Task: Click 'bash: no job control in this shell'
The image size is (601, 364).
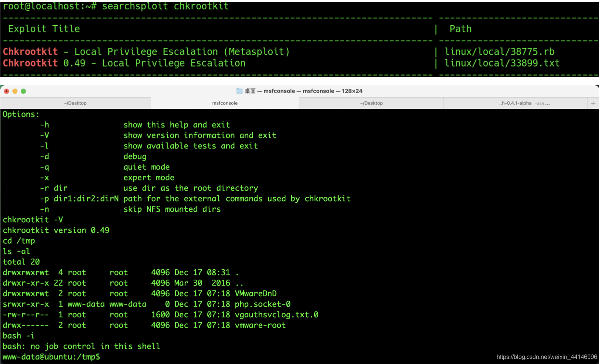Action: (81, 346)
